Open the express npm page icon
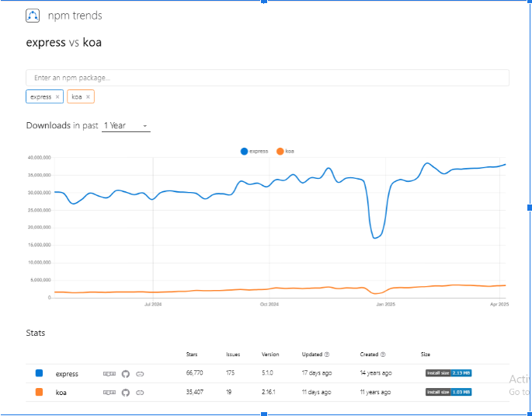The width and height of the screenshot is (532, 416). pos(110,373)
